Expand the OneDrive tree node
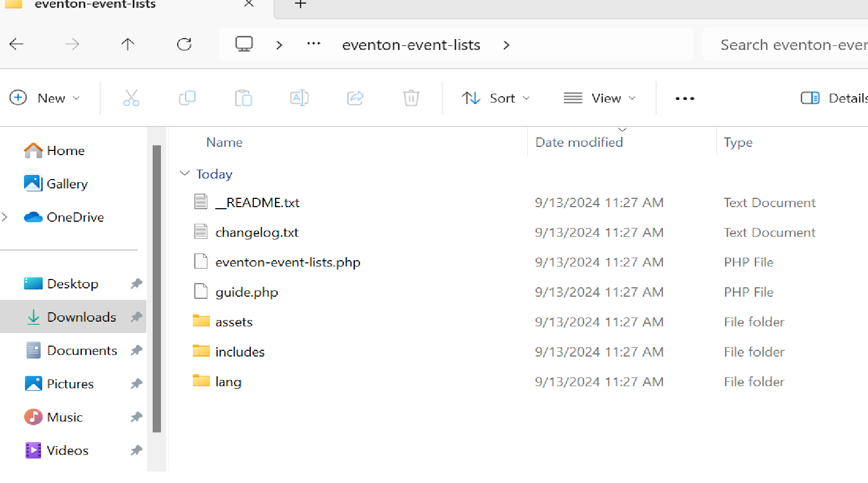 tap(5, 217)
